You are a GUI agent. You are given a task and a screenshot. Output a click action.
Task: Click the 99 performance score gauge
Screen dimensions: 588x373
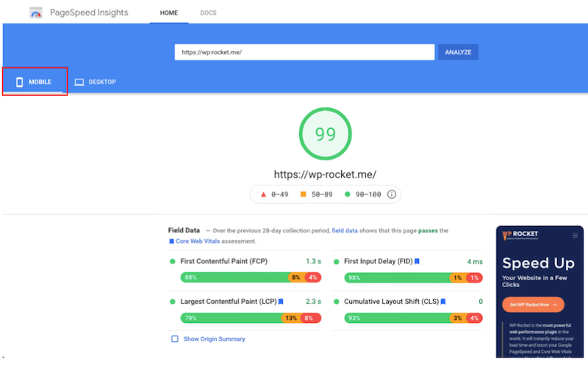(x=325, y=134)
